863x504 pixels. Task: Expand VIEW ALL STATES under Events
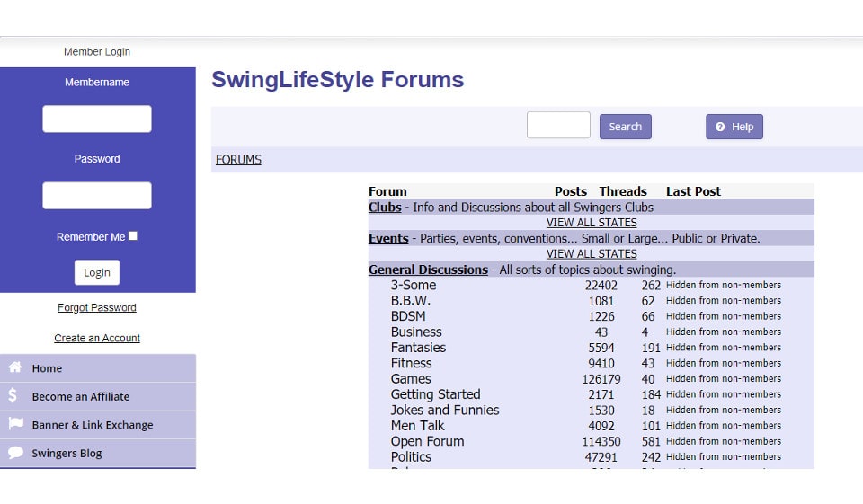[x=592, y=254]
